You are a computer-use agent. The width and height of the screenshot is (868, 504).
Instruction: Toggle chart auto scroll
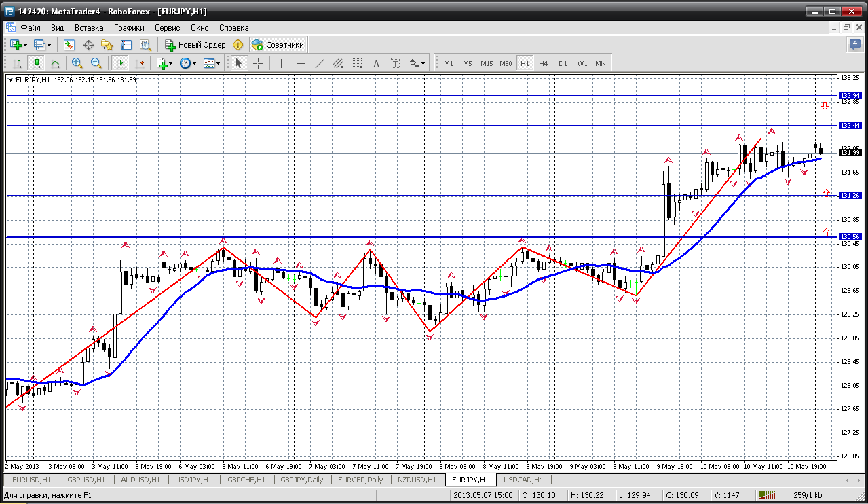pos(120,63)
